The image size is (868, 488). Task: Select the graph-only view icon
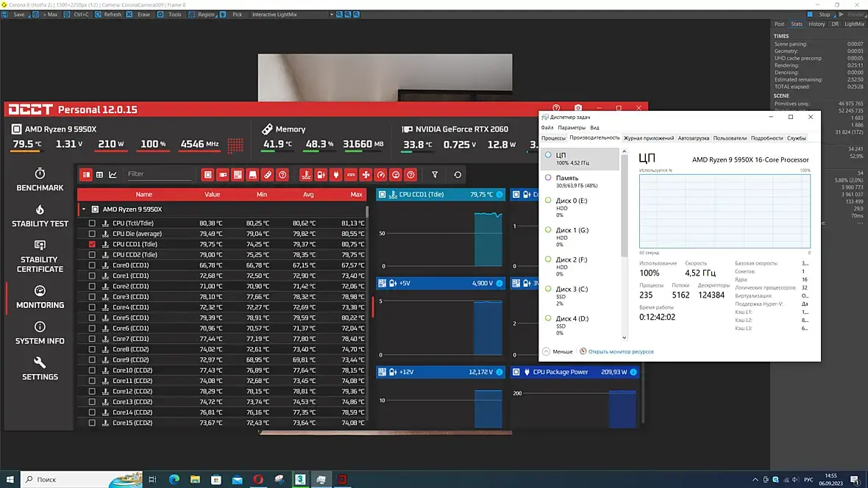[x=113, y=175]
